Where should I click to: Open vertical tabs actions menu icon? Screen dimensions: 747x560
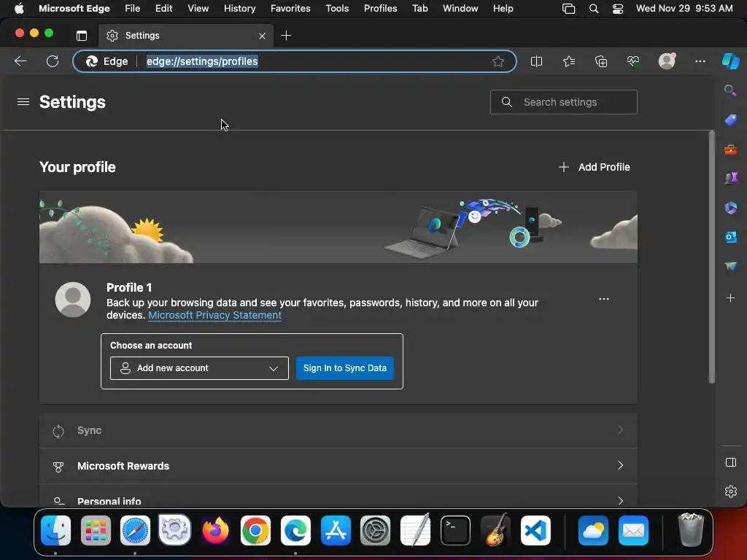82,36
